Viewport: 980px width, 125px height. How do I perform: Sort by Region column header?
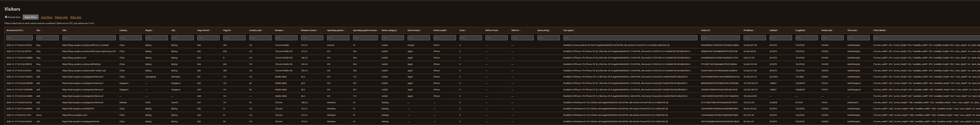(x=149, y=30)
